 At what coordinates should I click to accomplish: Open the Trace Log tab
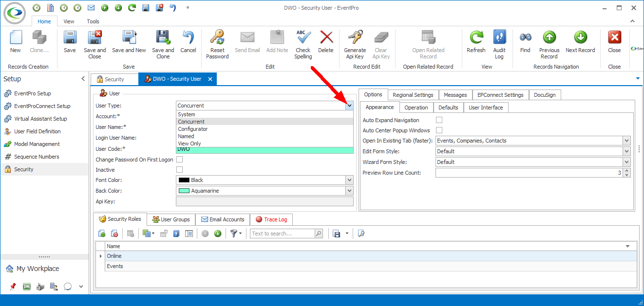pos(271,219)
